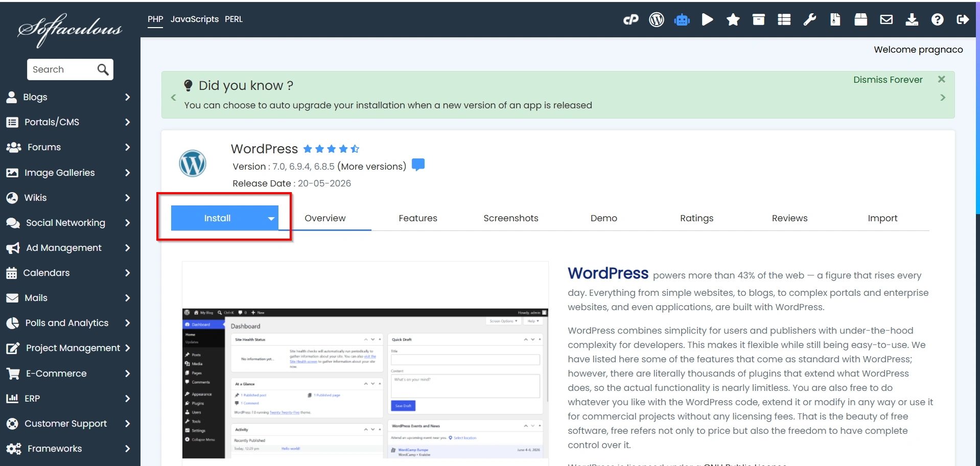The width and height of the screenshot is (980, 466).
Task: Focus the Search input field
Action: 62,69
